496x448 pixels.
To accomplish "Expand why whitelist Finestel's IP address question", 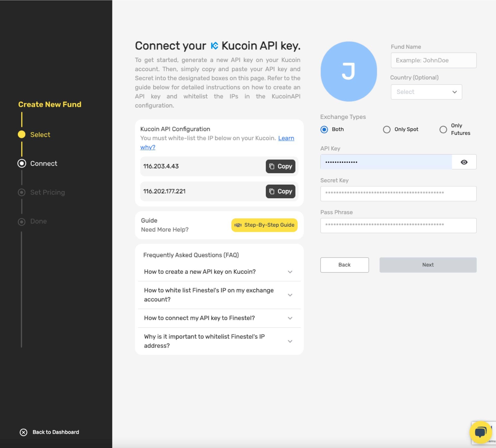I will click(290, 341).
